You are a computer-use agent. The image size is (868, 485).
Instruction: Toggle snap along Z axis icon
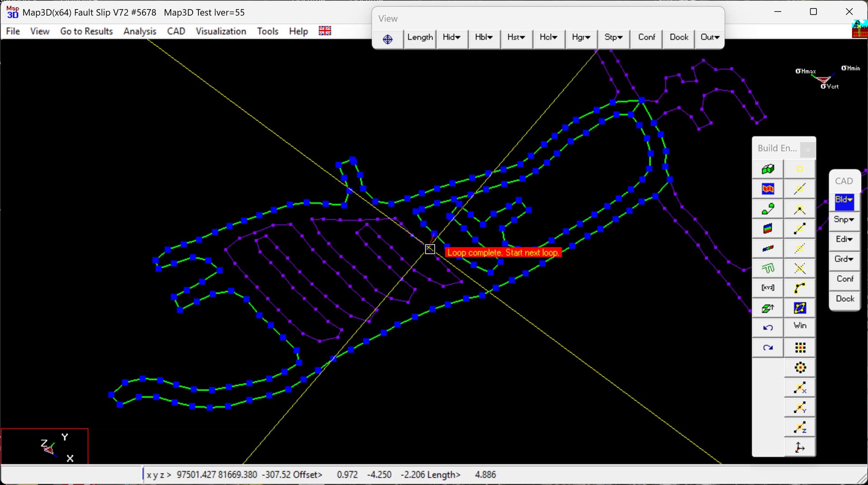pyautogui.click(x=799, y=428)
